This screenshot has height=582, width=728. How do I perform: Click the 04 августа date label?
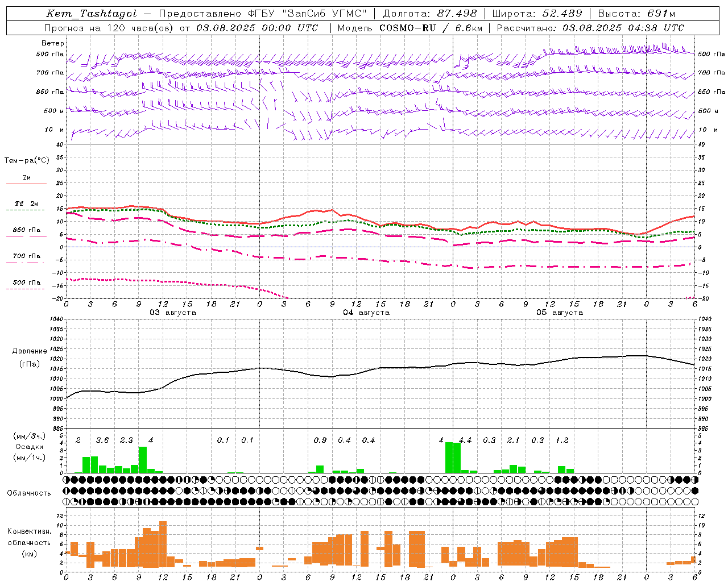366,313
